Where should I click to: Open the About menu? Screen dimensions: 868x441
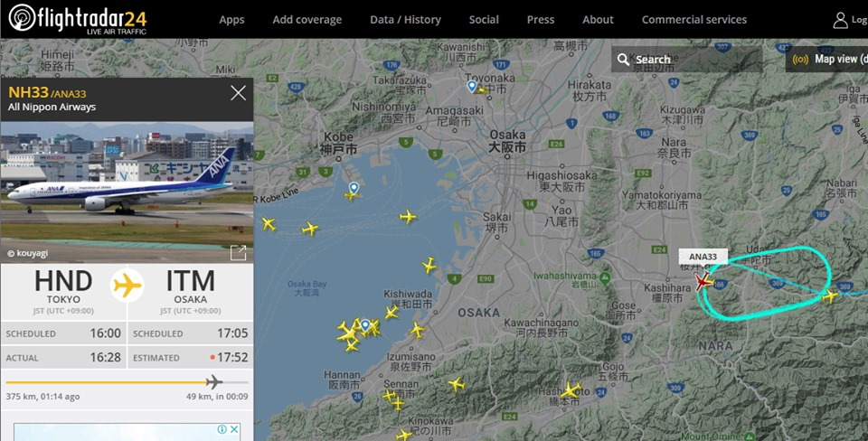(x=598, y=19)
